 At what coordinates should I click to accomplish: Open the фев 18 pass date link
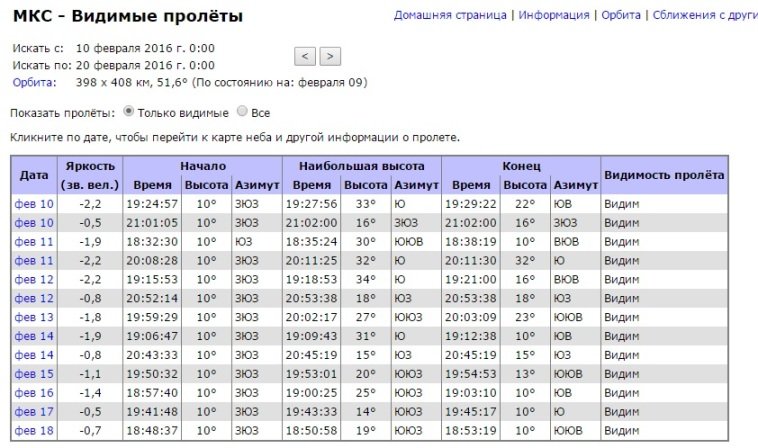[34, 430]
